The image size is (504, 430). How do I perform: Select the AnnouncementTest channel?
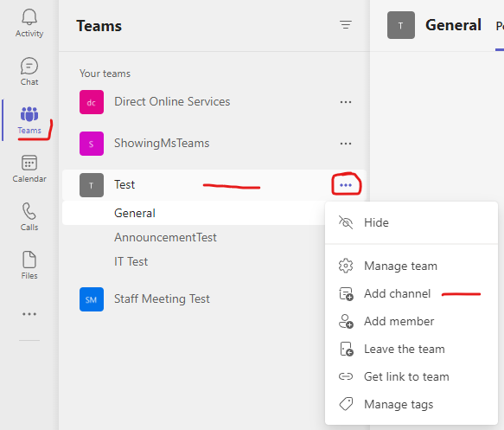(165, 237)
